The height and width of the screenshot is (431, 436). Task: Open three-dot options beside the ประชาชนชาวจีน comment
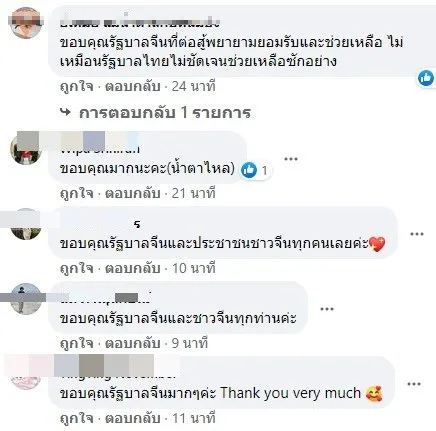(416, 234)
